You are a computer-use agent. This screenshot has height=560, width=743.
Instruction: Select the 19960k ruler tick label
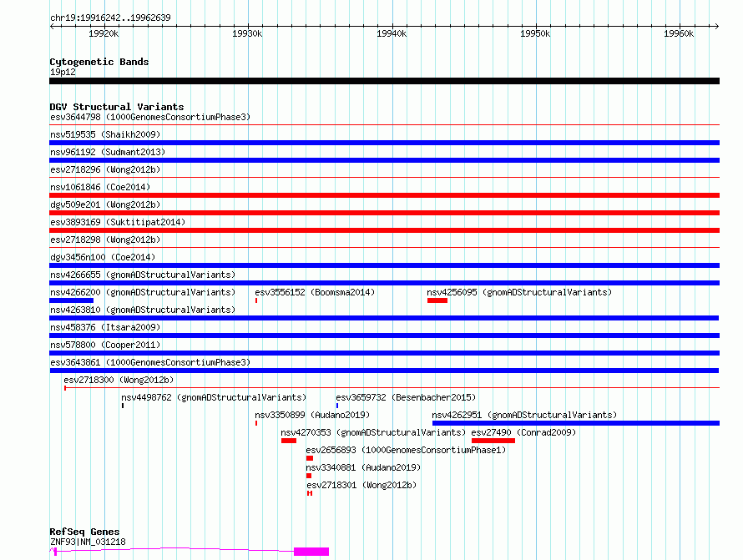679,33
